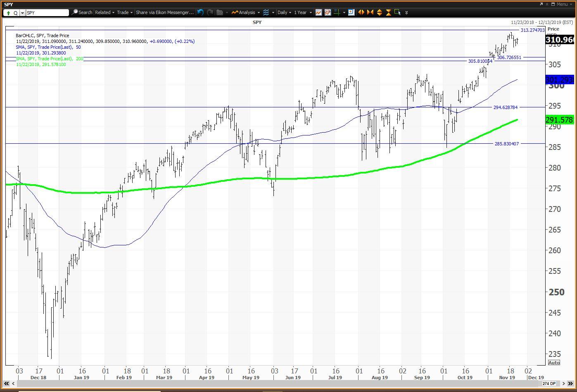Open the Trade menu
The image size is (577, 392).
124,12
